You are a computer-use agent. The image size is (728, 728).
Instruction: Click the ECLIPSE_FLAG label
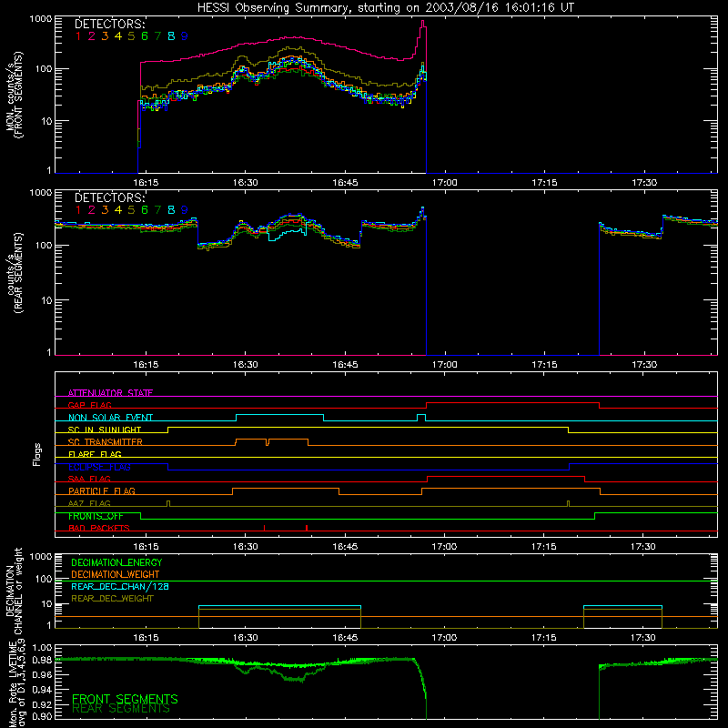99,467
